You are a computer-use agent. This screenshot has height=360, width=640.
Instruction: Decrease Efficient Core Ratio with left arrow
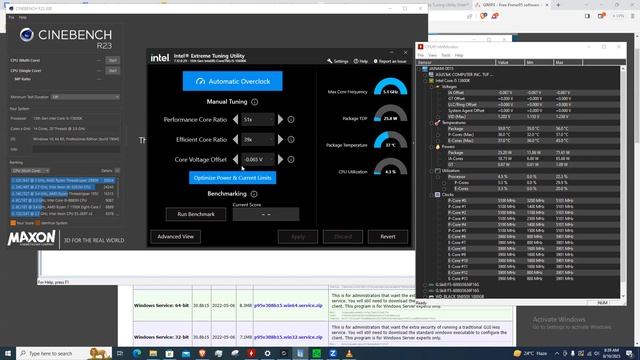[236, 139]
